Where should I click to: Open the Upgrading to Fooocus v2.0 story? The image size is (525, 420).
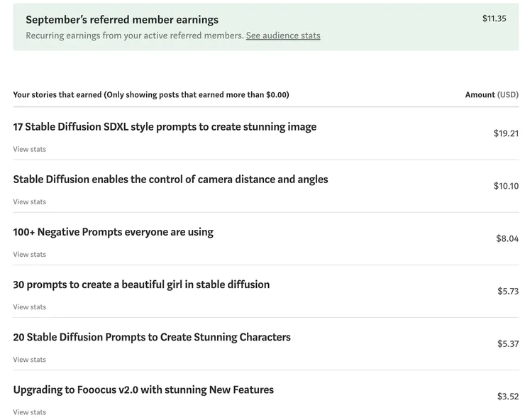click(x=143, y=389)
